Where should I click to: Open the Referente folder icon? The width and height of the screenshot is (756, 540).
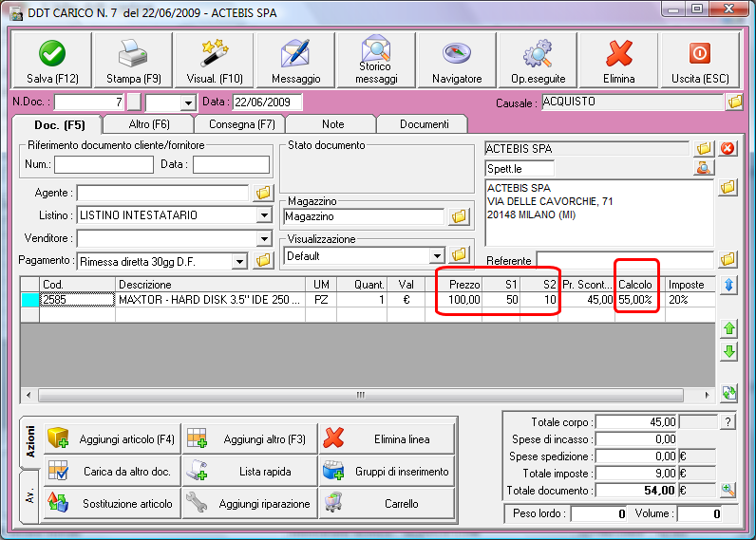click(728, 260)
